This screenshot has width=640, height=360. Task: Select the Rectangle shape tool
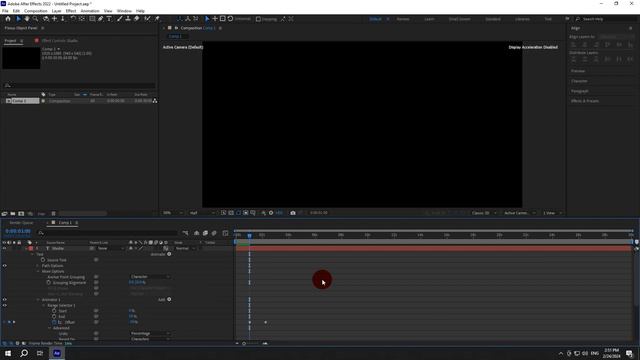click(92, 19)
